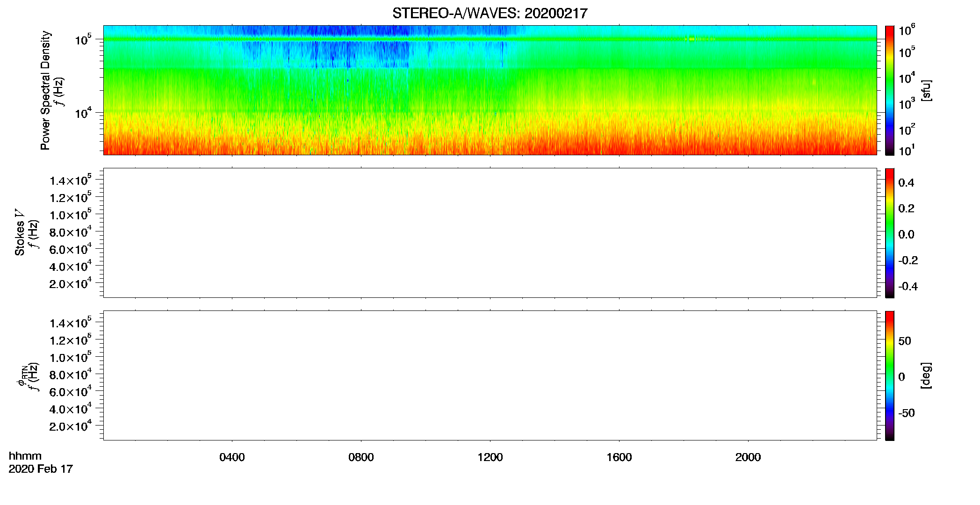
Task: Click inside the power spectral density spectrogram
Action: (x=490, y=90)
